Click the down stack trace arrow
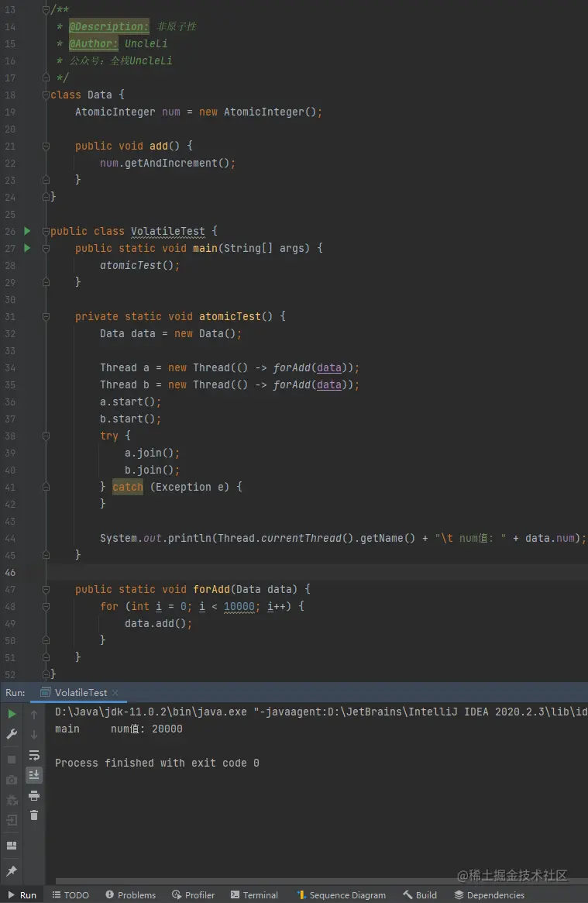 [34, 735]
